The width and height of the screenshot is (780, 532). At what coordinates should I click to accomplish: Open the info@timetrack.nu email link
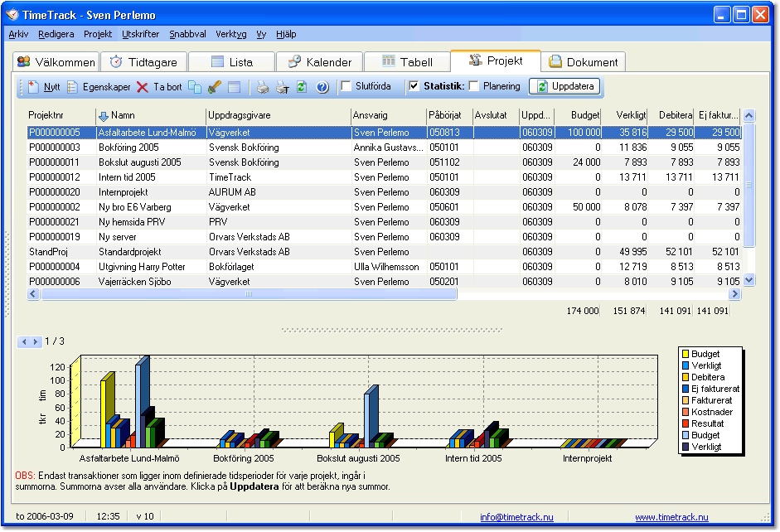[516, 517]
